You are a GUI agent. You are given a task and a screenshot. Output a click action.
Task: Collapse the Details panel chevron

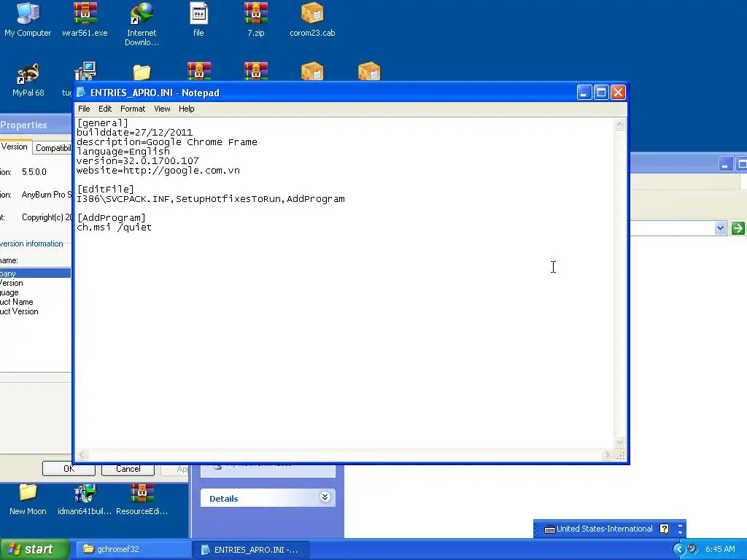pyautogui.click(x=325, y=497)
